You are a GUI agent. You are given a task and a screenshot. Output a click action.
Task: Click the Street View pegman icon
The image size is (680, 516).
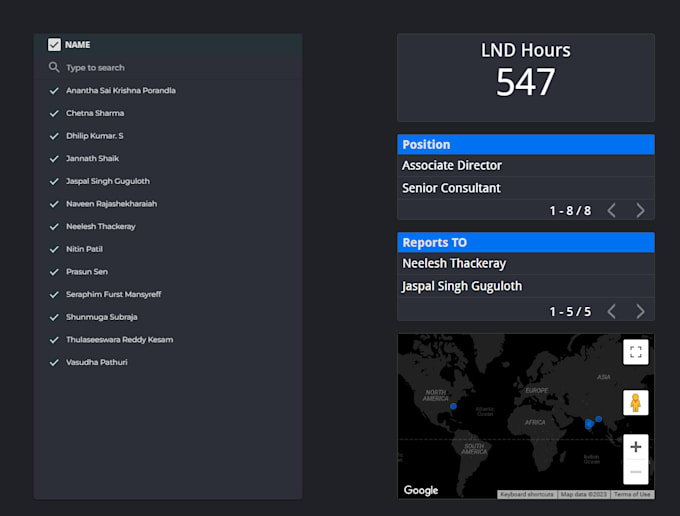636,403
